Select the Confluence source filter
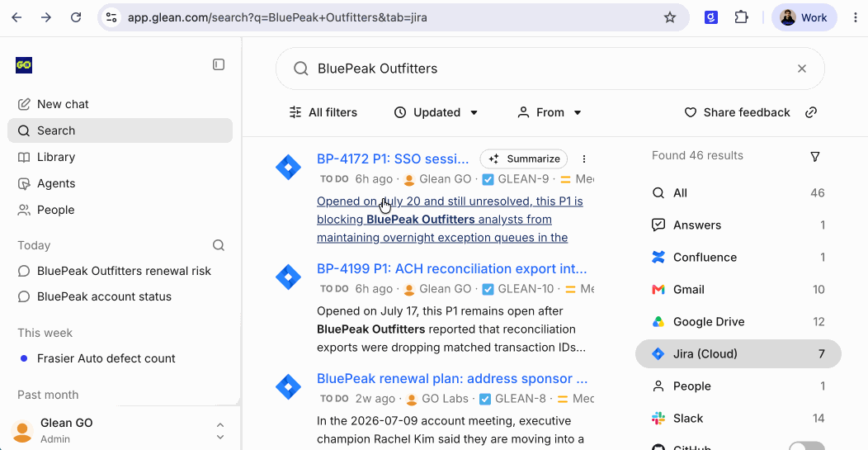 (x=738, y=257)
